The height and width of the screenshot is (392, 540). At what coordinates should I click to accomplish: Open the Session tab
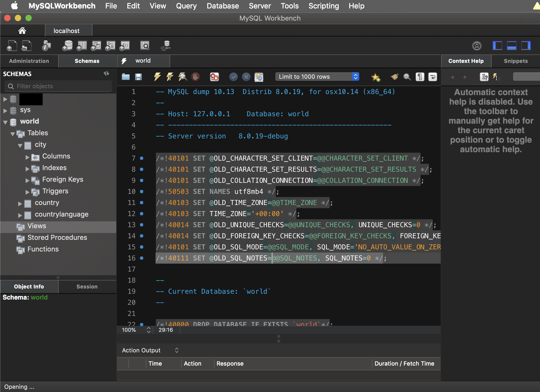click(87, 287)
